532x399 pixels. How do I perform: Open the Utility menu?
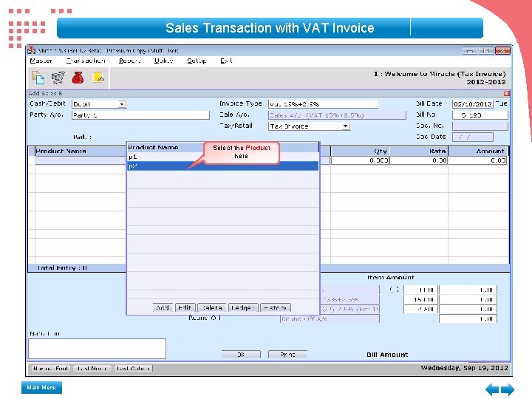click(x=163, y=61)
